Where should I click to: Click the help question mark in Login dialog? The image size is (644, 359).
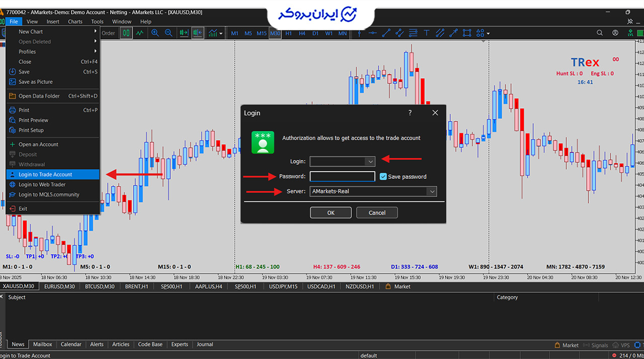410,113
